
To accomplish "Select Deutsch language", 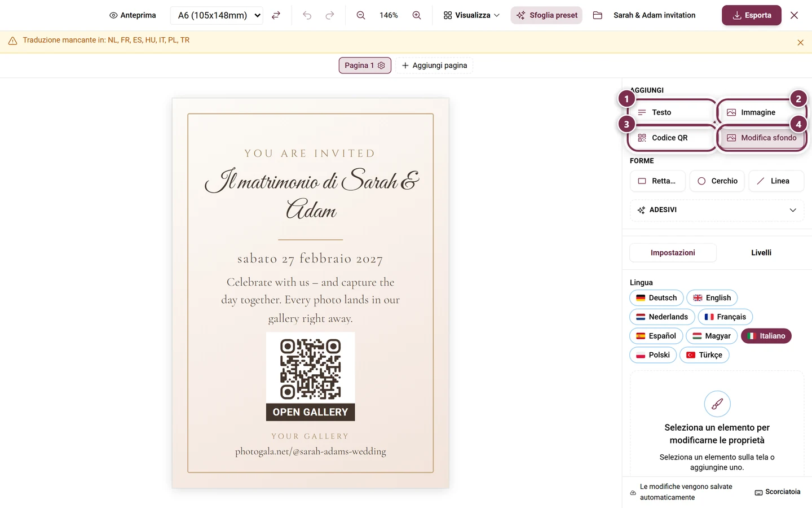I will (656, 298).
